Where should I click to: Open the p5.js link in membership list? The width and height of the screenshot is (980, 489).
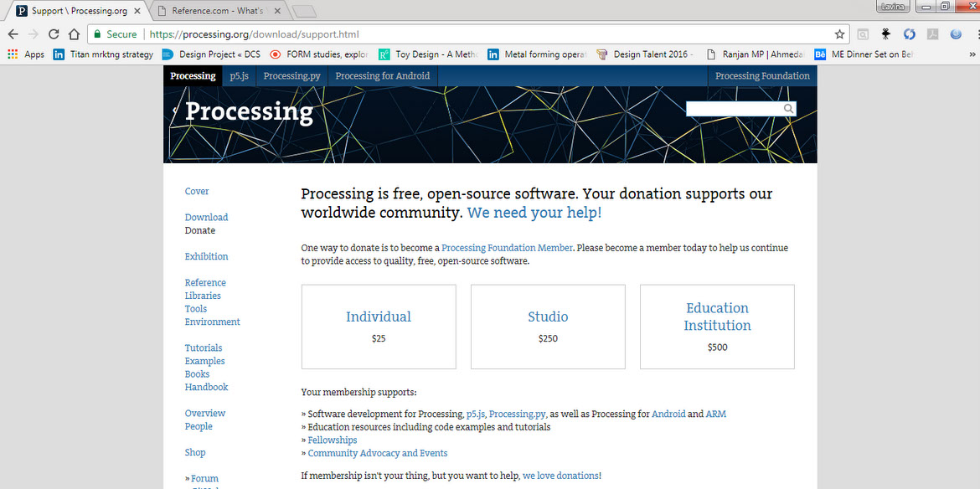477,414
